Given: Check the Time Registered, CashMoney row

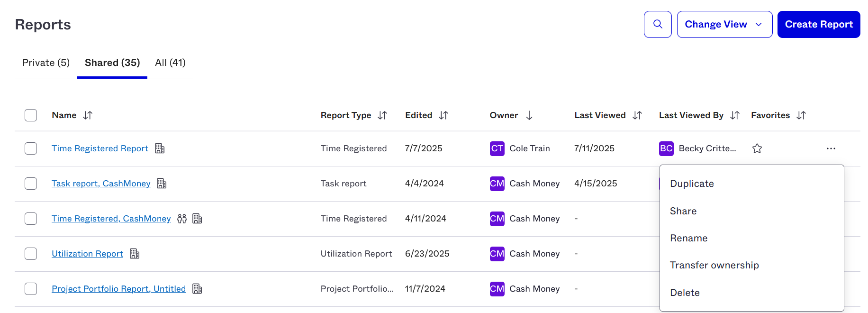Looking at the screenshot, I should click(31, 219).
